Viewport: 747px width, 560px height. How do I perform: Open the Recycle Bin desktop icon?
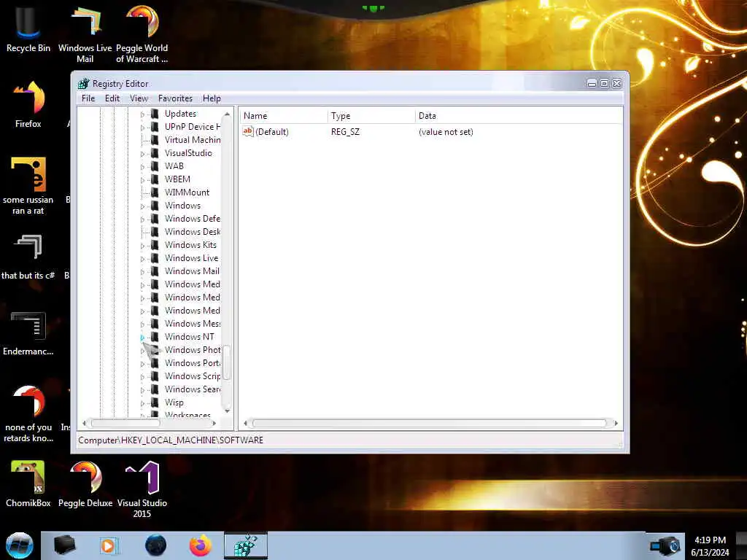pos(28,29)
